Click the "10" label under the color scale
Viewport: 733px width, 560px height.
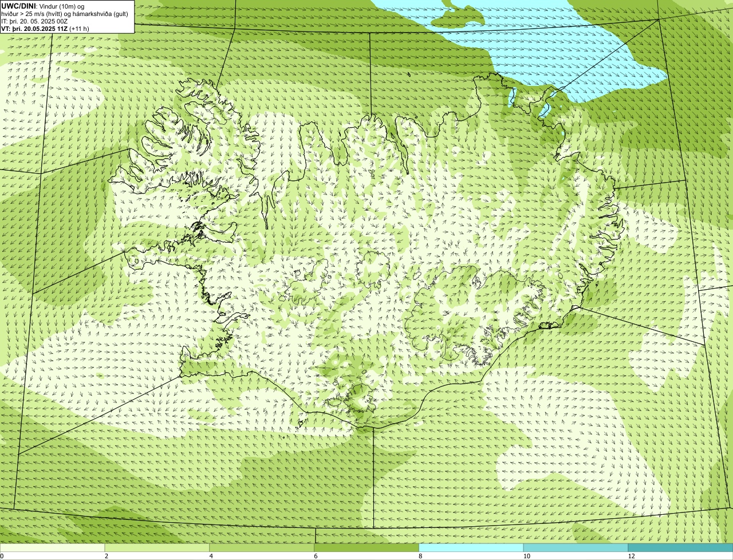(x=526, y=556)
